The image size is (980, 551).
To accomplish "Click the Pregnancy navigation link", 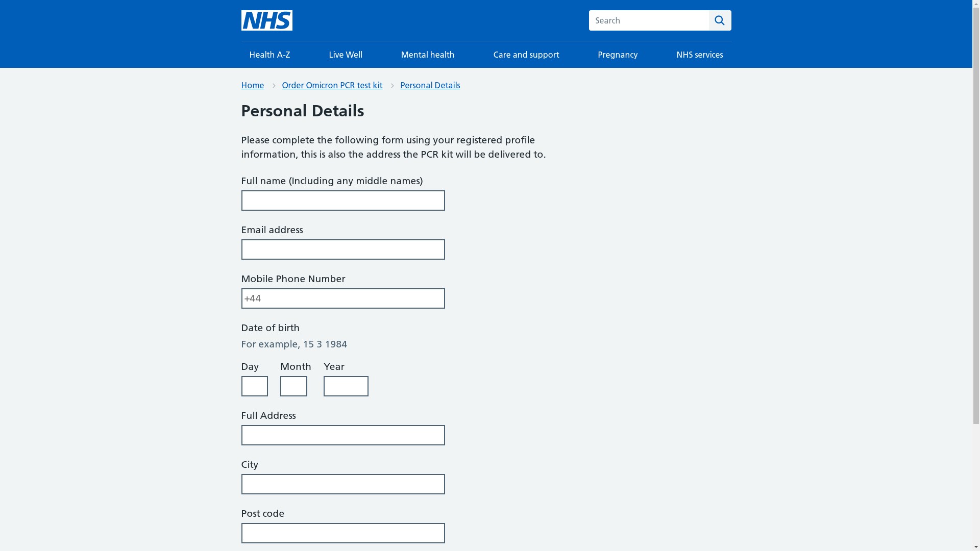I will click(618, 54).
